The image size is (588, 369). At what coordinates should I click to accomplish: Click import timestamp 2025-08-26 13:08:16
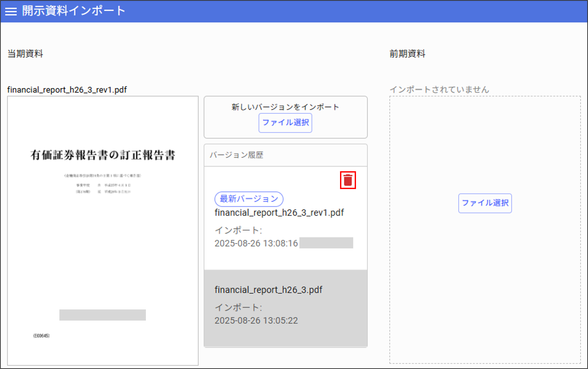click(256, 243)
